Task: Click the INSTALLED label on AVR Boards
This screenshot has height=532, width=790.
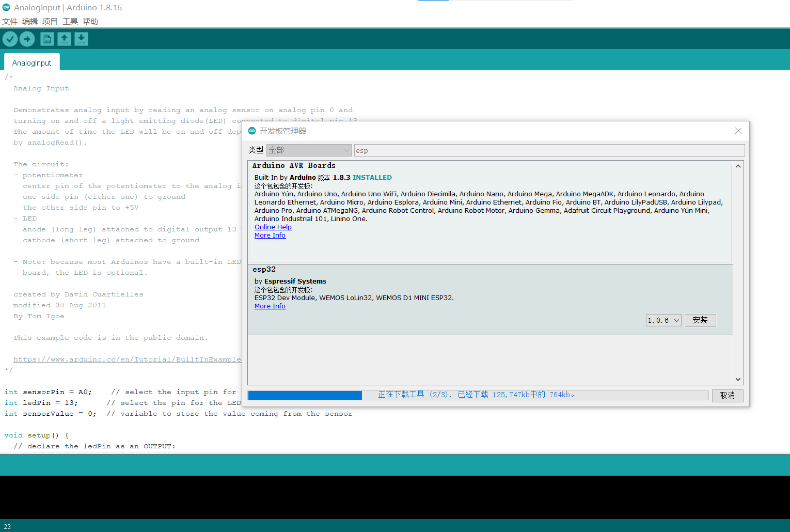Action: point(372,177)
